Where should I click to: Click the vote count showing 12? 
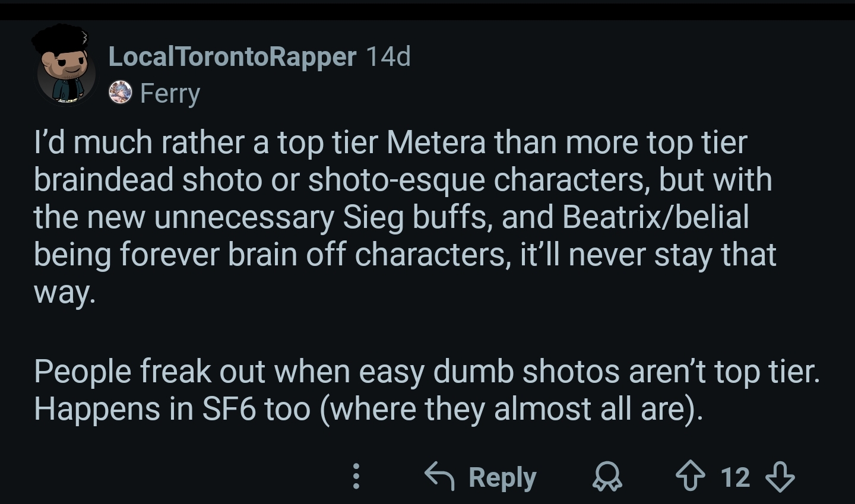[x=735, y=477]
